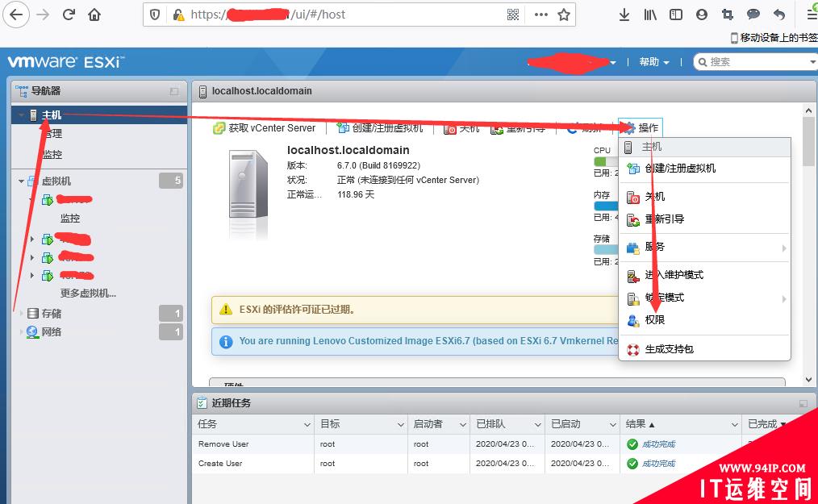Screen dimensions: 818x504
Task: Bookmark this page with the star icon
Action: pyautogui.click(x=564, y=15)
